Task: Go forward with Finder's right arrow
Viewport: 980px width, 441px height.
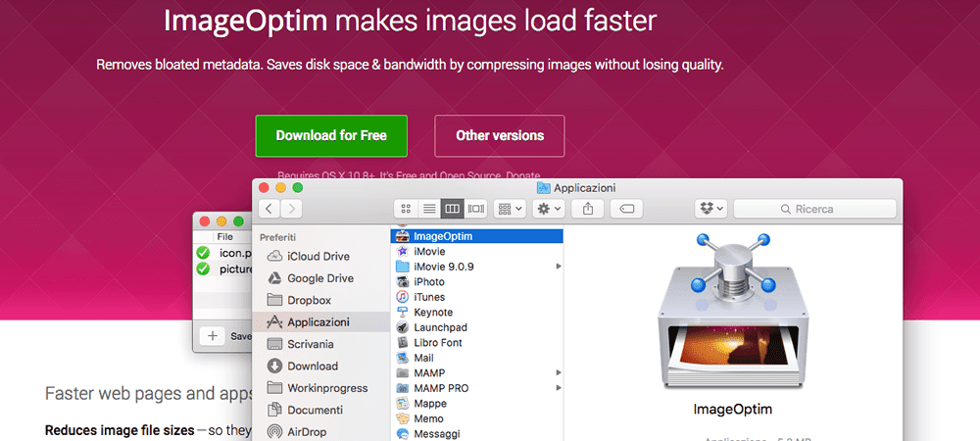Action: 291,209
